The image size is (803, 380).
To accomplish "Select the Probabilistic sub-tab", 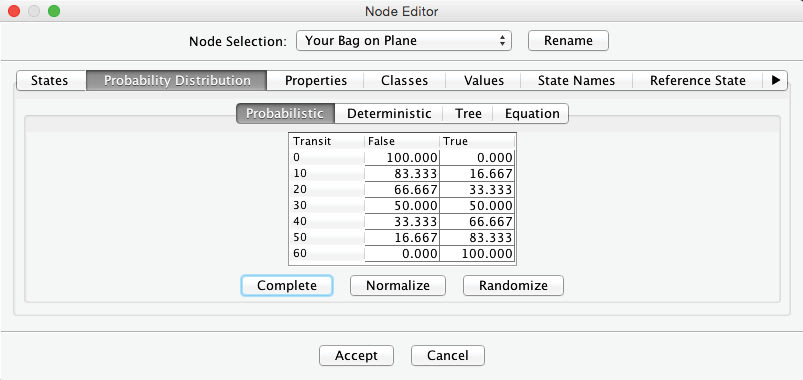I will (x=285, y=113).
